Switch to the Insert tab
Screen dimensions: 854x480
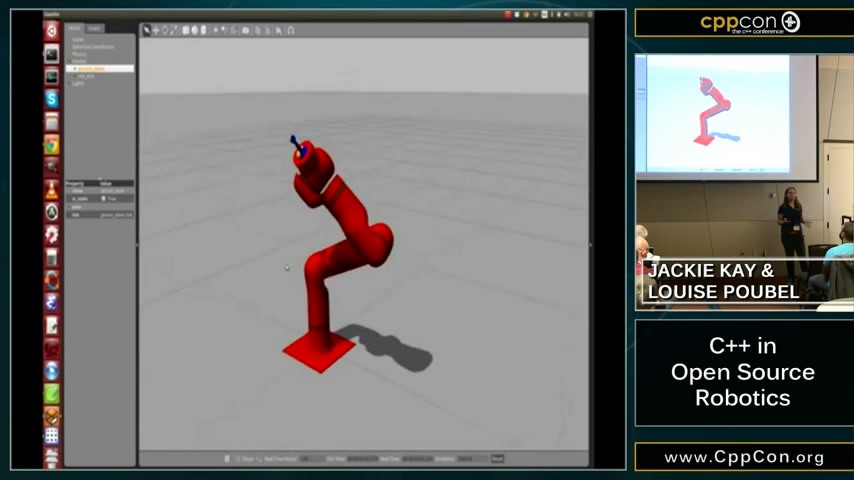93,29
